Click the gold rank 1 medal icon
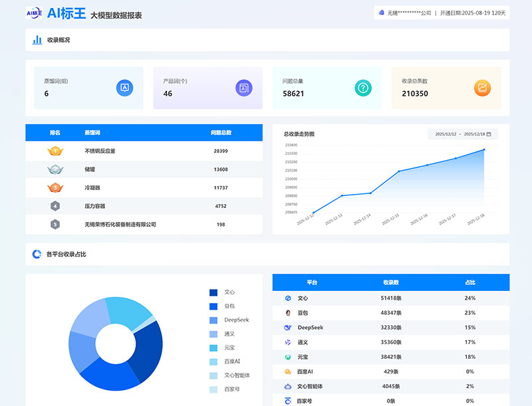532x406 pixels. click(55, 151)
